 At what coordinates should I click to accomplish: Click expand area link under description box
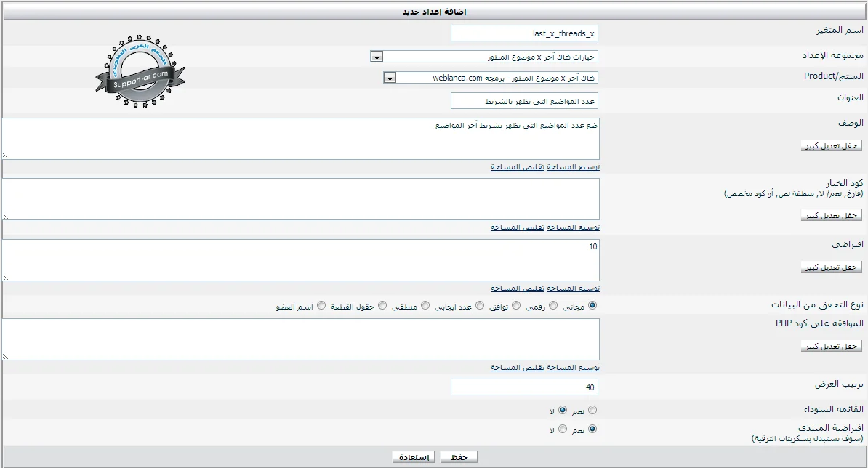[x=574, y=167]
